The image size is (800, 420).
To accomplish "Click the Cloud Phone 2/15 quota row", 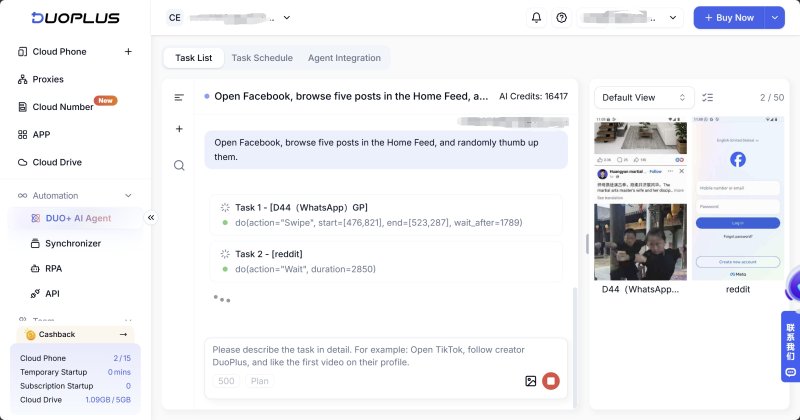I will [75, 358].
